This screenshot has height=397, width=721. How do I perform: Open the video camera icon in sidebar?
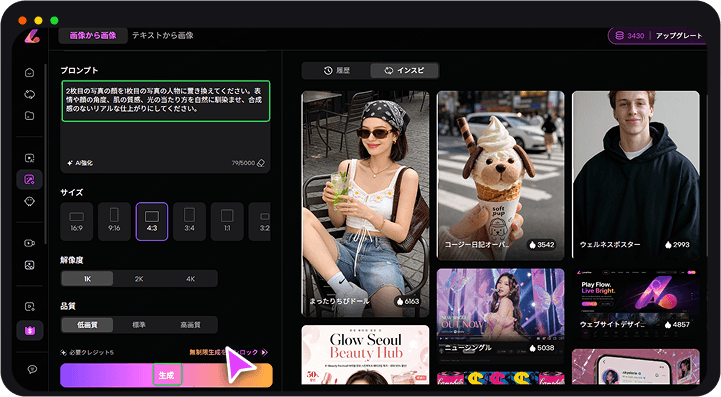(29, 243)
